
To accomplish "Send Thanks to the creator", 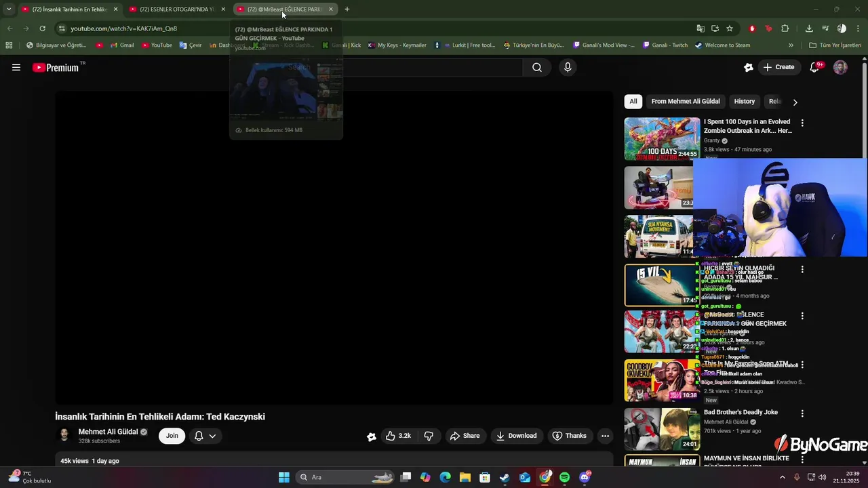I will (x=569, y=436).
